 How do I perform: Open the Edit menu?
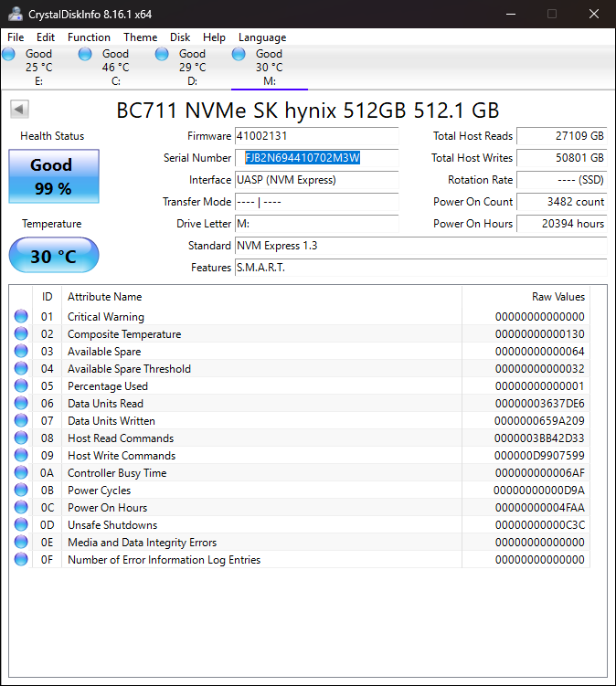pyautogui.click(x=46, y=37)
